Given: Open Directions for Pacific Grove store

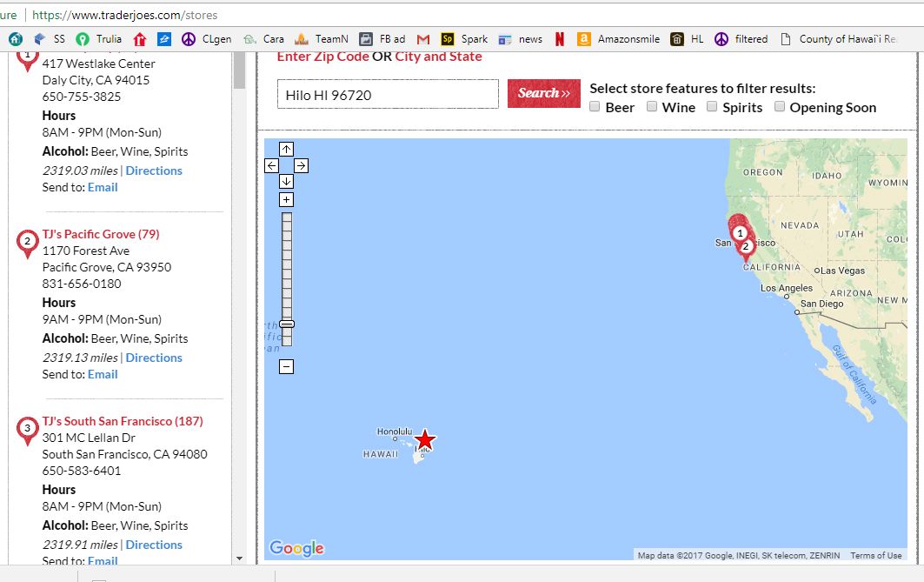Looking at the screenshot, I should coord(154,358).
